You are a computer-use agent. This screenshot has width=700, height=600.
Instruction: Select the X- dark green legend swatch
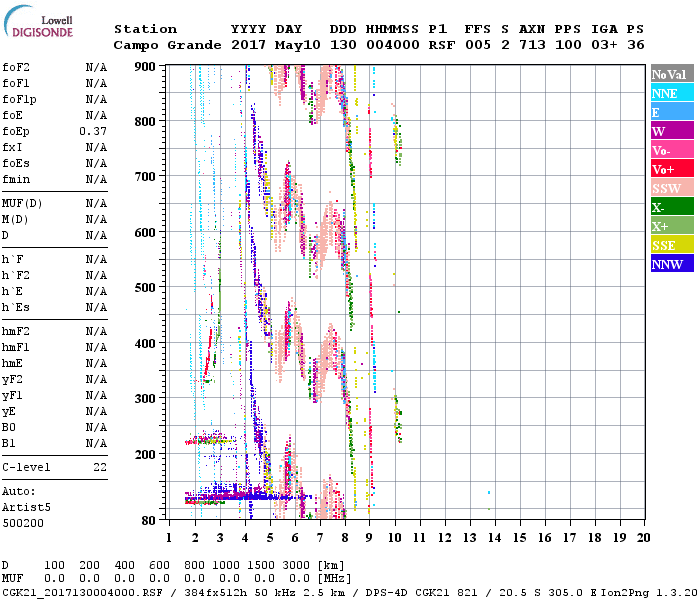pyautogui.click(x=672, y=207)
